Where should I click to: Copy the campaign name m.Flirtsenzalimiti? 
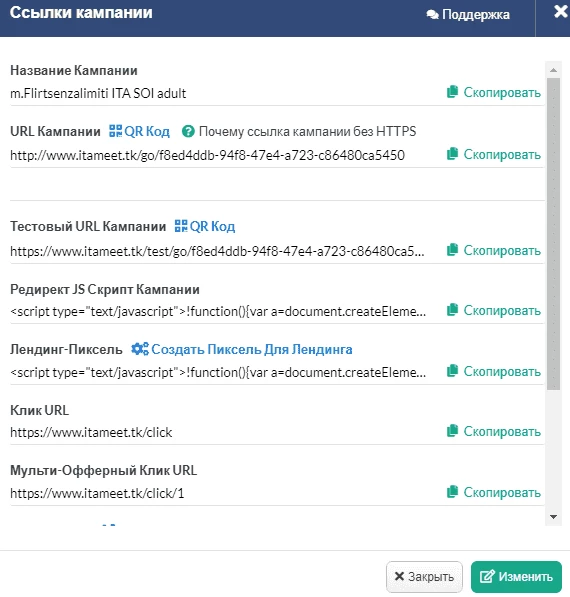point(494,92)
